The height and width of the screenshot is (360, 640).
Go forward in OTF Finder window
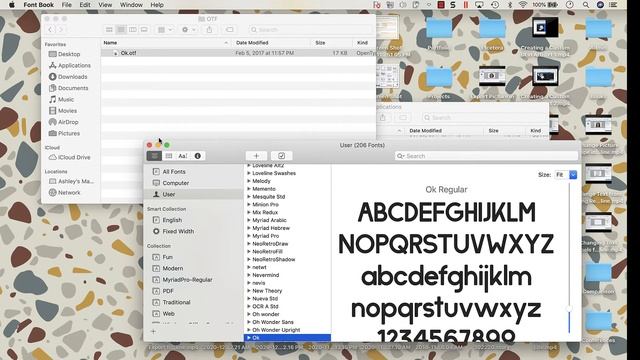click(61, 29)
